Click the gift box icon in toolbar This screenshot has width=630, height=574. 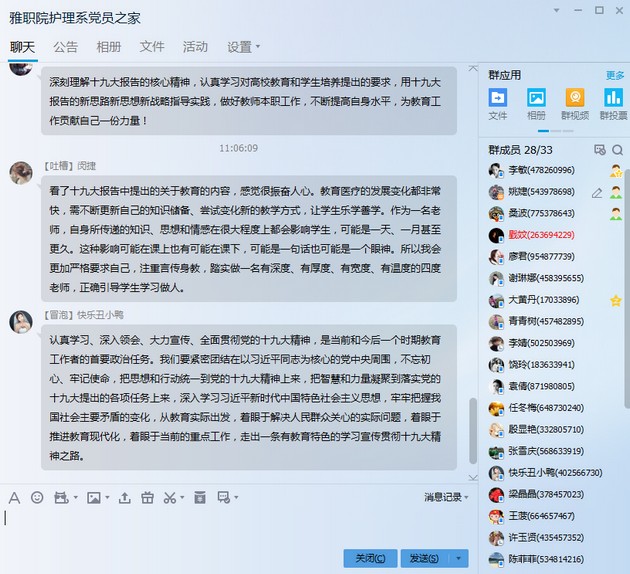tap(147, 497)
